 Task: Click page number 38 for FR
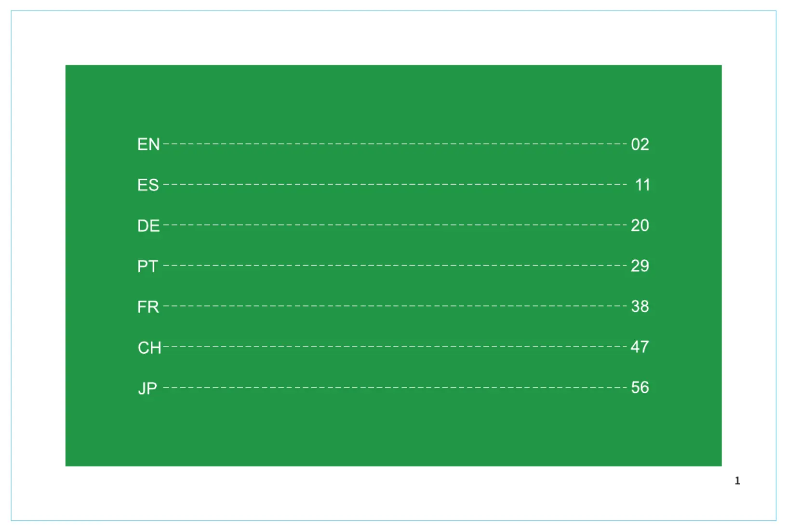tap(640, 306)
